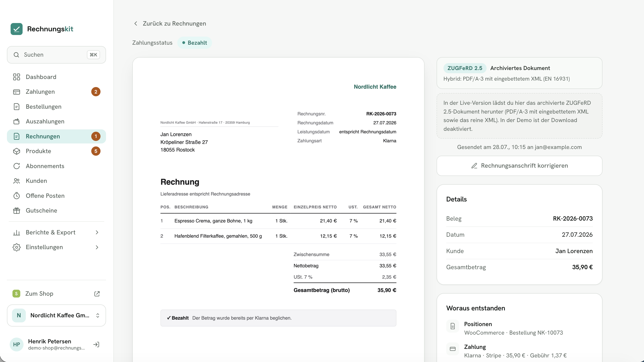Click customer name Jan Lorenzen in Details
The image size is (644, 362).
pos(574,251)
